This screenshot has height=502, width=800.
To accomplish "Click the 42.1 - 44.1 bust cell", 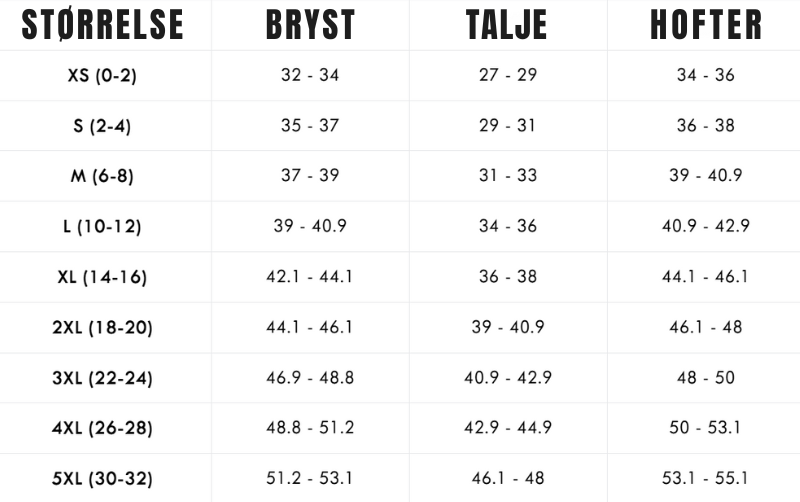I will click(310, 277).
